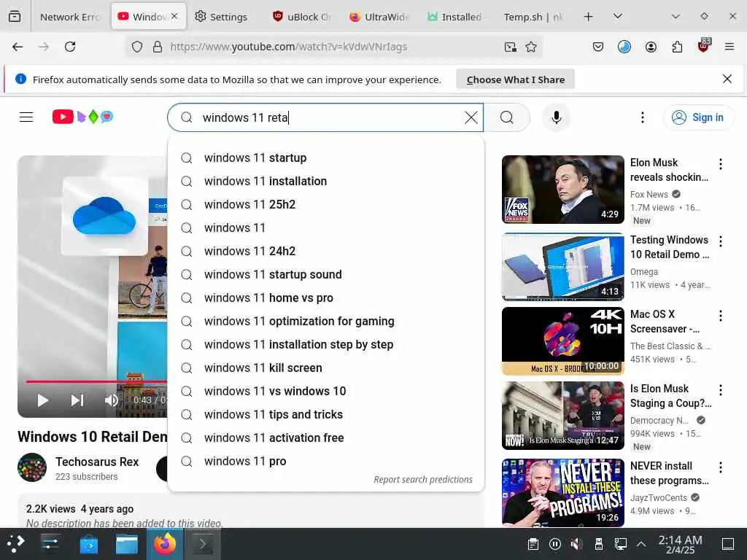The image size is (747, 560).
Task: Open YouTube guide hamburger menu
Action: coord(26,117)
